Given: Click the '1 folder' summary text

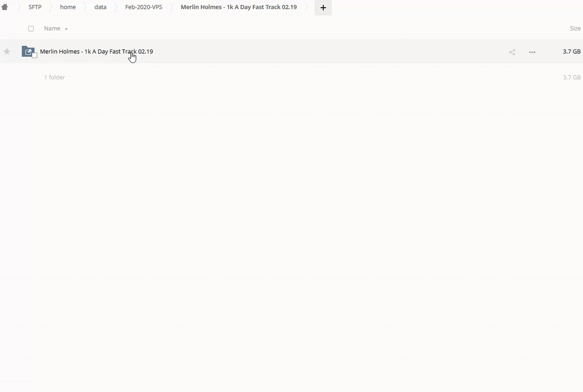Looking at the screenshot, I should tap(54, 77).
